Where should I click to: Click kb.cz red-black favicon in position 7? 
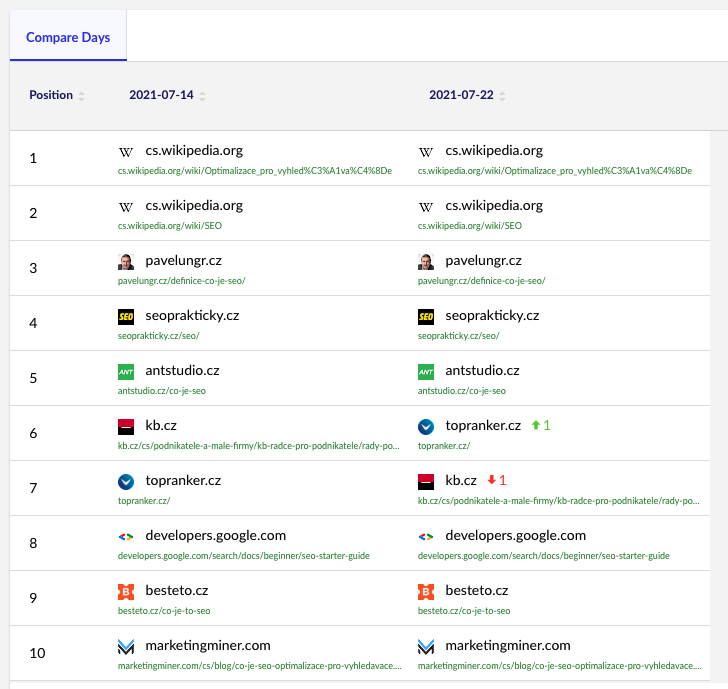(x=426, y=482)
